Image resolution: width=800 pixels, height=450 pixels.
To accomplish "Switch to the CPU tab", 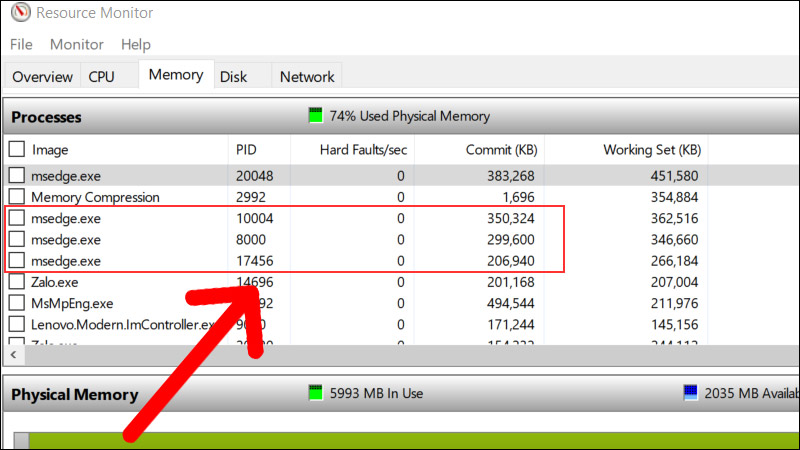I will (x=101, y=76).
